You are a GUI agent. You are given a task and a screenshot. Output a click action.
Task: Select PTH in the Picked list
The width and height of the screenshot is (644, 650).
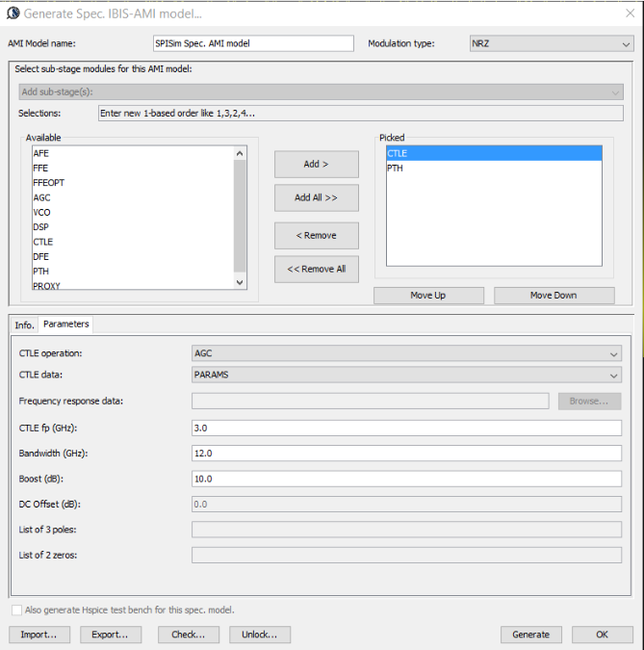pos(396,169)
